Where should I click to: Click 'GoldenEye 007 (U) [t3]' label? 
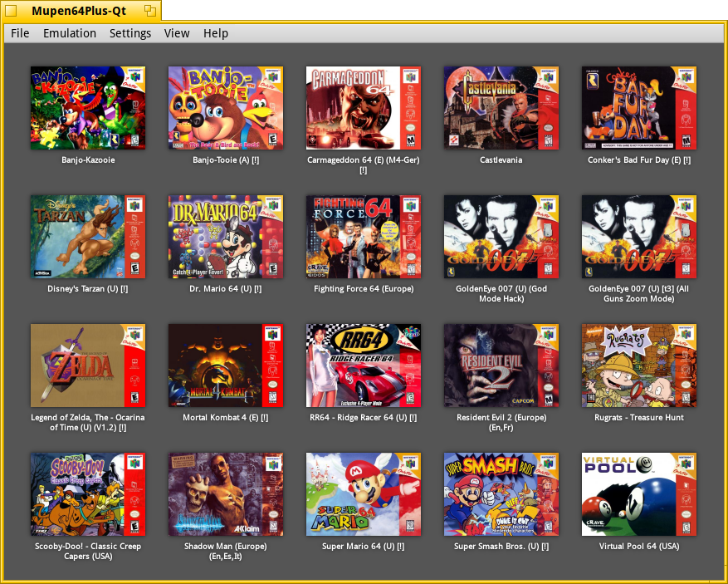tap(639, 293)
